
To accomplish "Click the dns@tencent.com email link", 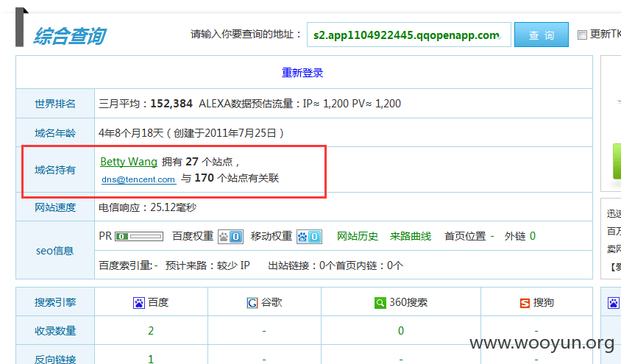I will coord(138,179).
